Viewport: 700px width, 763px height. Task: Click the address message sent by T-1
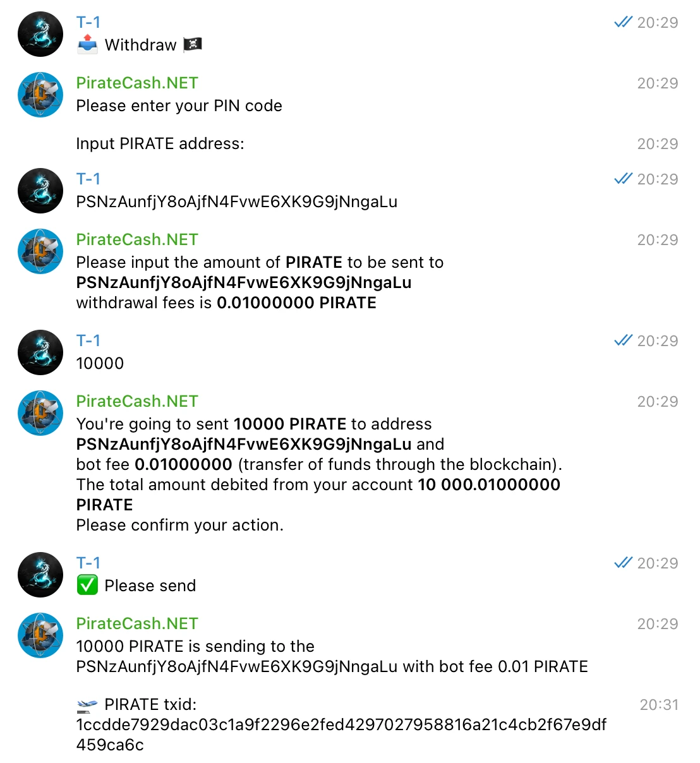237,201
